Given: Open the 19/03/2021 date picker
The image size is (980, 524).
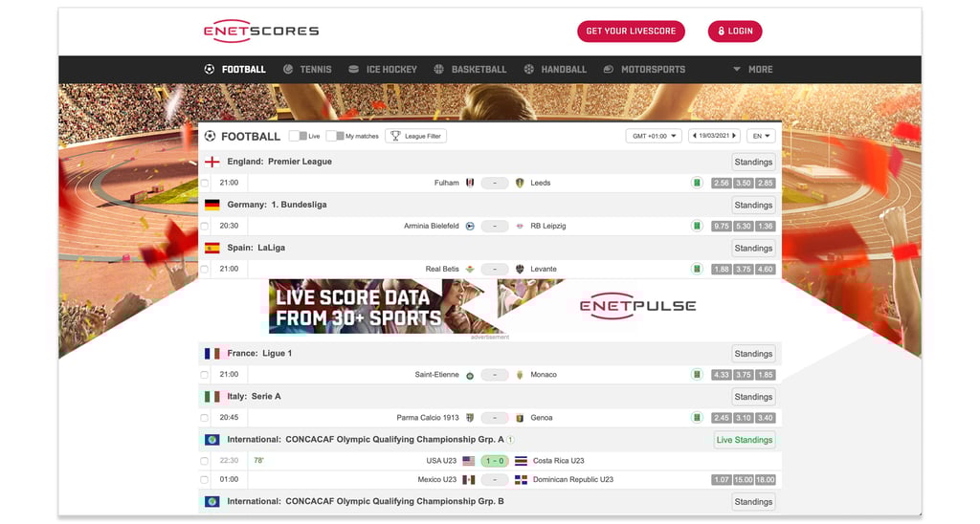Looking at the screenshot, I should click(x=714, y=136).
